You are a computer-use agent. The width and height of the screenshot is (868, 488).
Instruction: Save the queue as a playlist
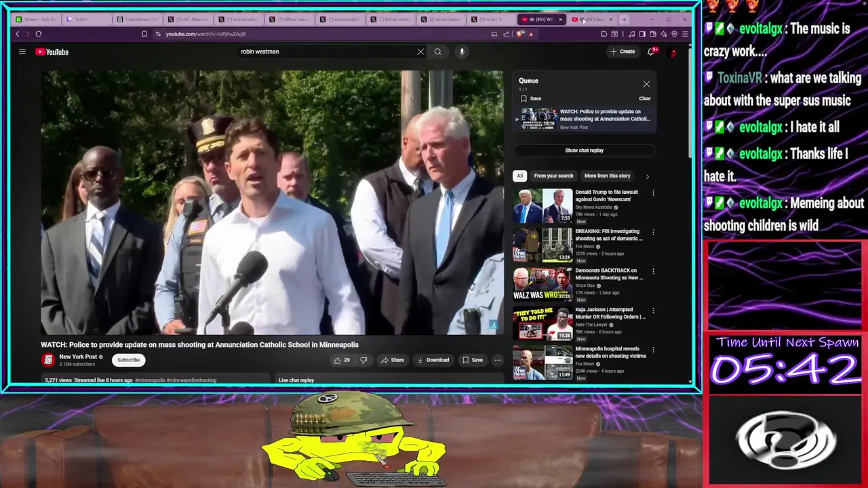531,98
